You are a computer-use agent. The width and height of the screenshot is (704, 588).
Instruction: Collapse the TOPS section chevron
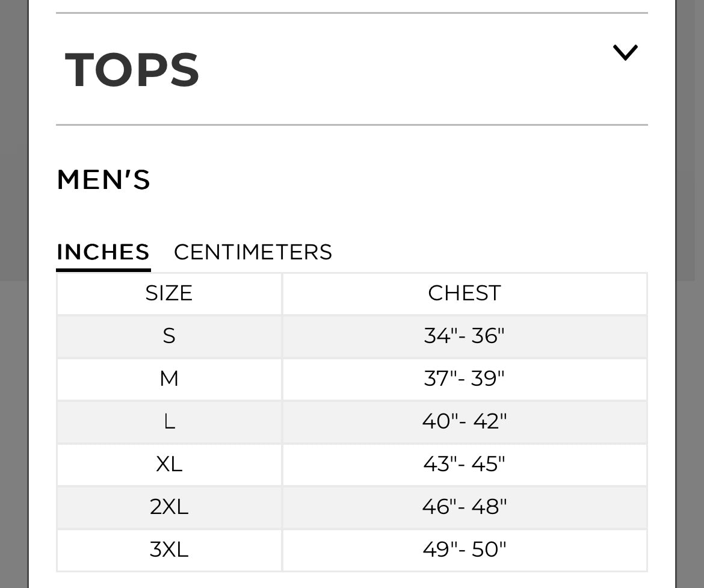[x=625, y=53]
